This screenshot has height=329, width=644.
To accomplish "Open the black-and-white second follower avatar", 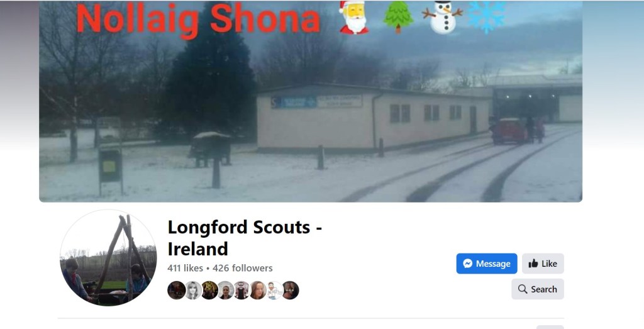I will pyautogui.click(x=193, y=291).
